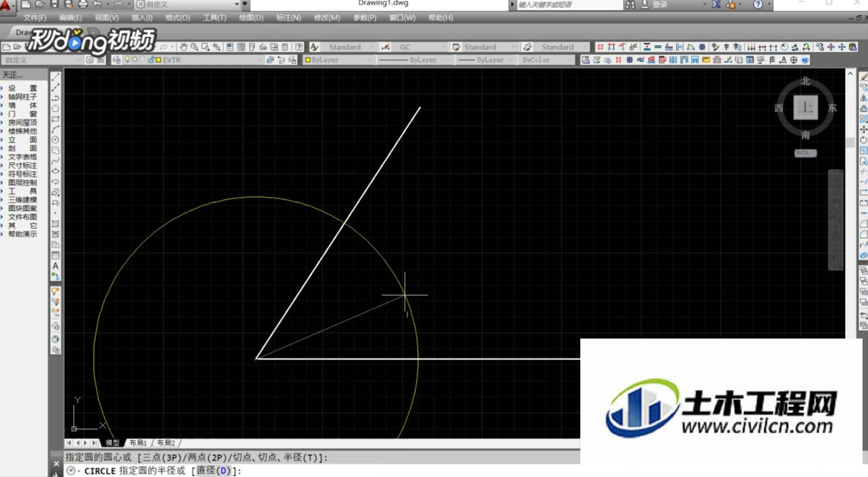Select the Table tool in draw toolbar
The image size is (868, 477).
[56, 255]
